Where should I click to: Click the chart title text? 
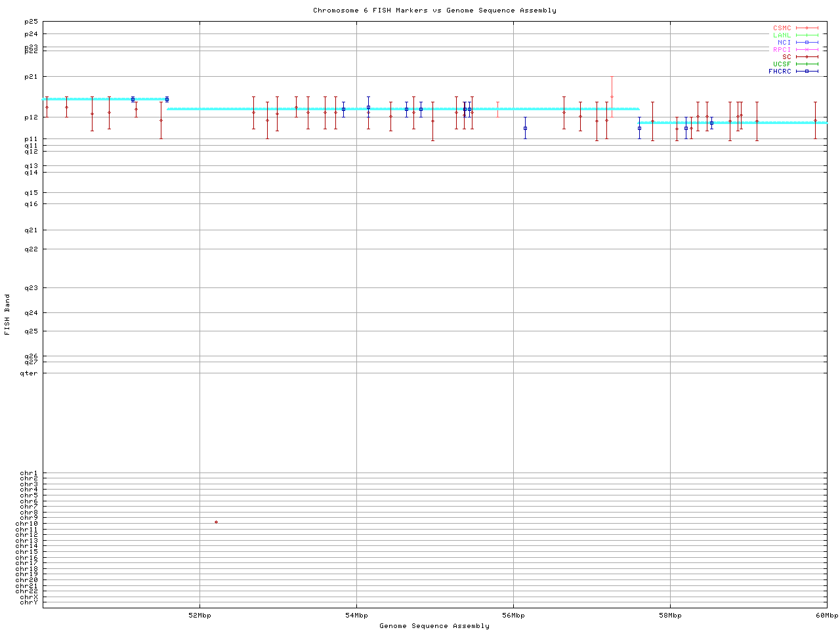pyautogui.click(x=434, y=10)
